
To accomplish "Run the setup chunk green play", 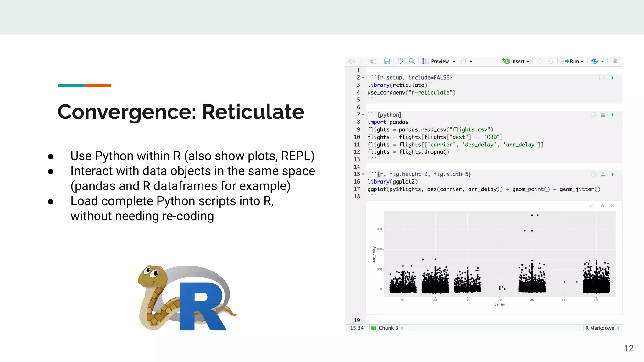I will pyautogui.click(x=613, y=78).
